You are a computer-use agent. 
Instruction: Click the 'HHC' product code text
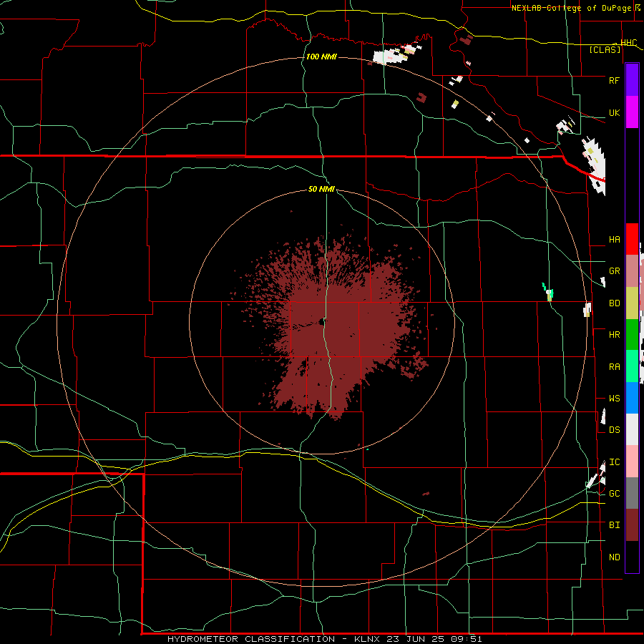[628, 43]
